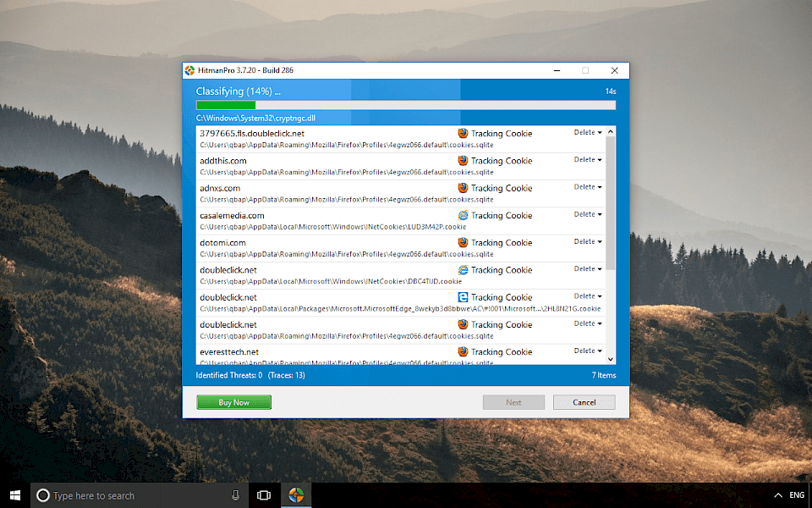
Task: Show hidden system tray icons
Action: point(778,495)
